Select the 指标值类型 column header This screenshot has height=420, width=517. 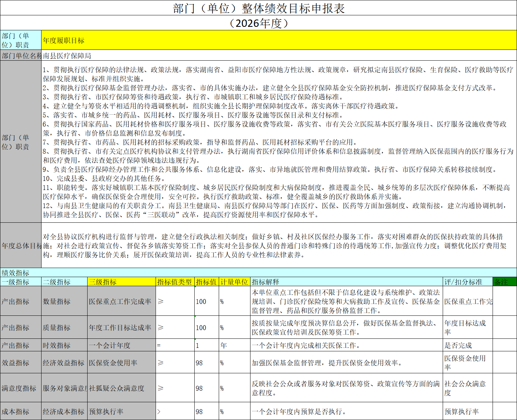[175, 282]
